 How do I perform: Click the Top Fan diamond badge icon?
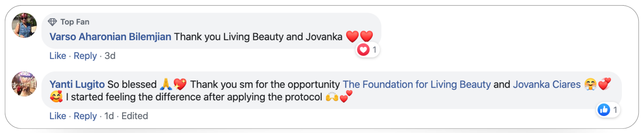pos(52,22)
